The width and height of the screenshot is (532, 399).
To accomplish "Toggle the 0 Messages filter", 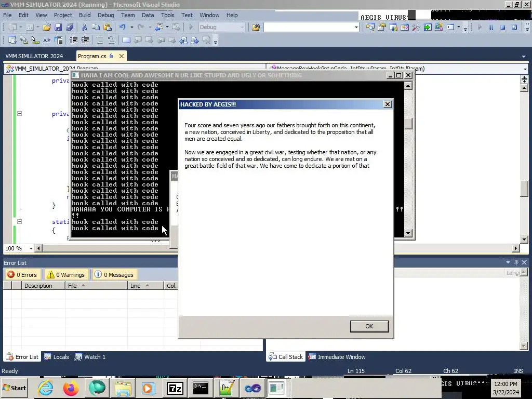I will (x=114, y=274).
